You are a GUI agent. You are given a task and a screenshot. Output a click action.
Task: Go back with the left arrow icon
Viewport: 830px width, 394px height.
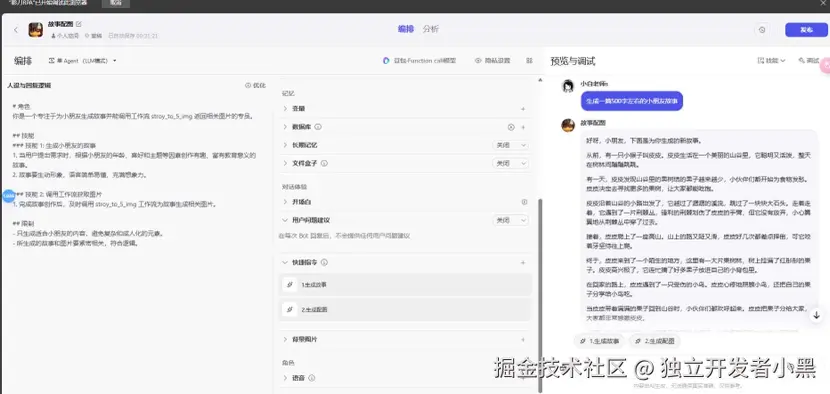coord(16,30)
